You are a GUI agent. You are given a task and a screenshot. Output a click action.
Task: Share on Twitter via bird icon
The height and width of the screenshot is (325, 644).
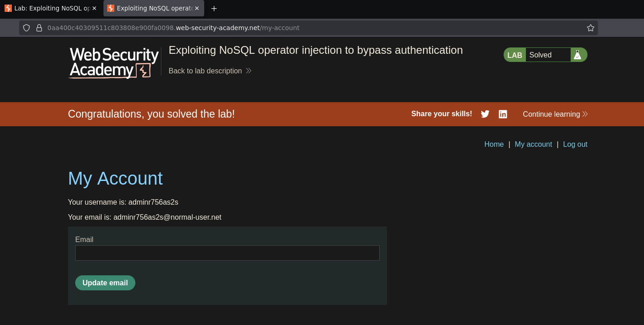(x=485, y=114)
